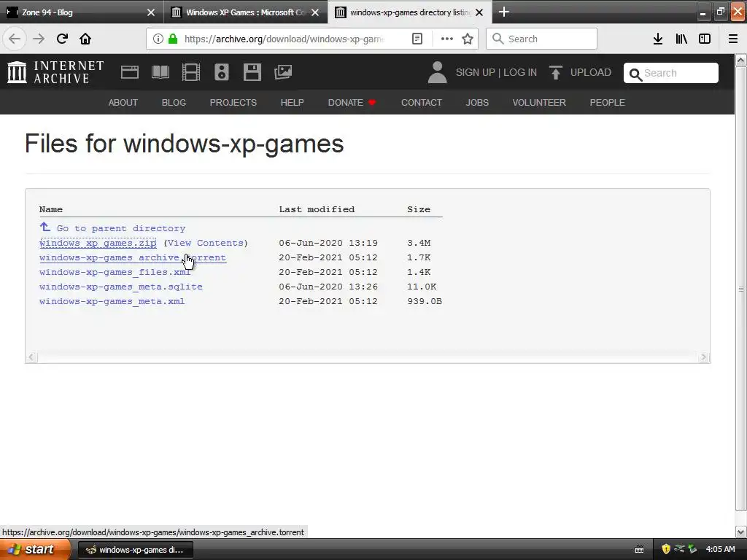The height and width of the screenshot is (560, 747).
Task: Click the UPLOAD link text
Action: (x=590, y=72)
